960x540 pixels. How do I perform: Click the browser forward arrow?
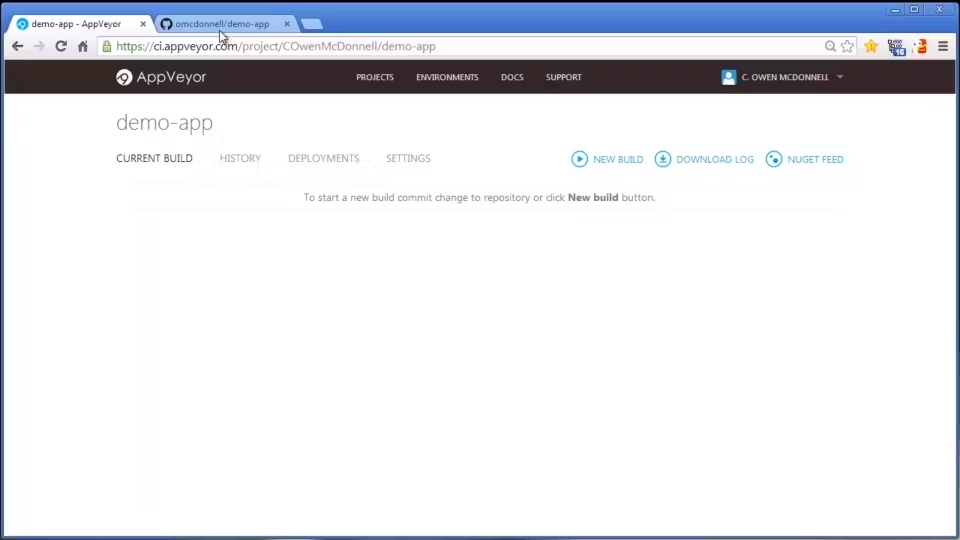point(39,46)
